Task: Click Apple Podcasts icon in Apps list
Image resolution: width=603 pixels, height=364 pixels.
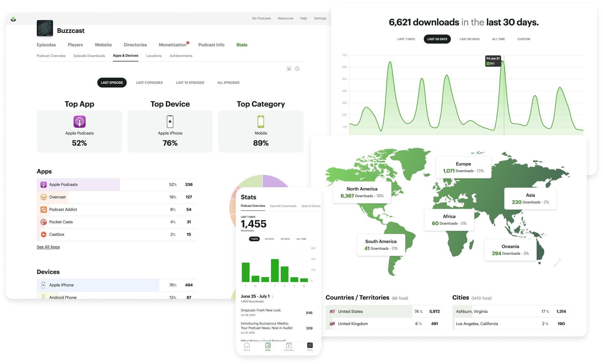Action: [x=43, y=185]
